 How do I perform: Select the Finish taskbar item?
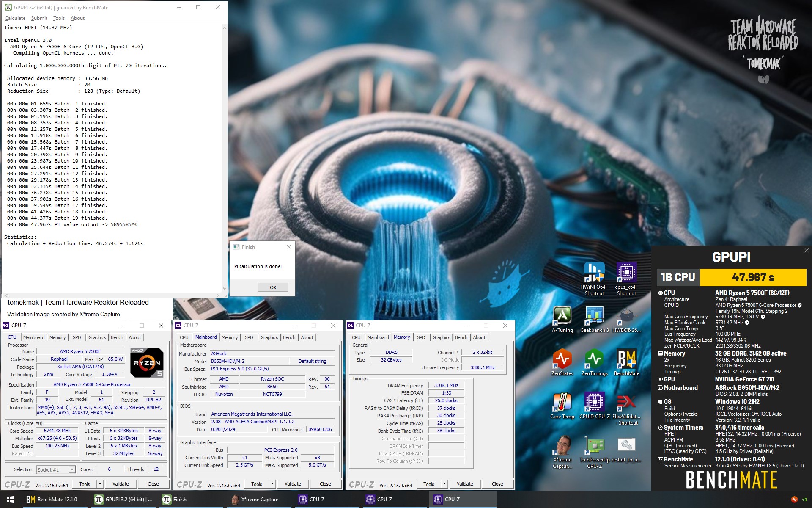click(x=190, y=500)
